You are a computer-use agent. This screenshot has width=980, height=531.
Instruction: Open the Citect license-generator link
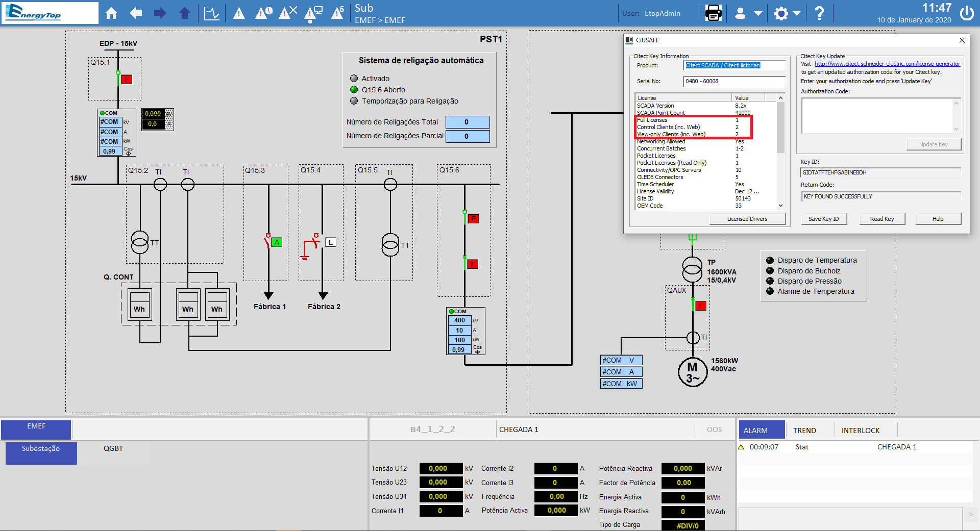click(x=887, y=64)
